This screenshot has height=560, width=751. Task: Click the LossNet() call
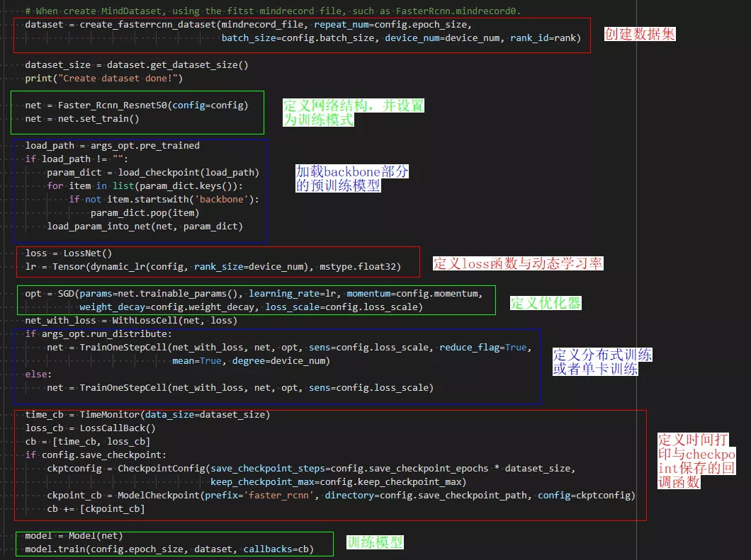click(x=85, y=253)
